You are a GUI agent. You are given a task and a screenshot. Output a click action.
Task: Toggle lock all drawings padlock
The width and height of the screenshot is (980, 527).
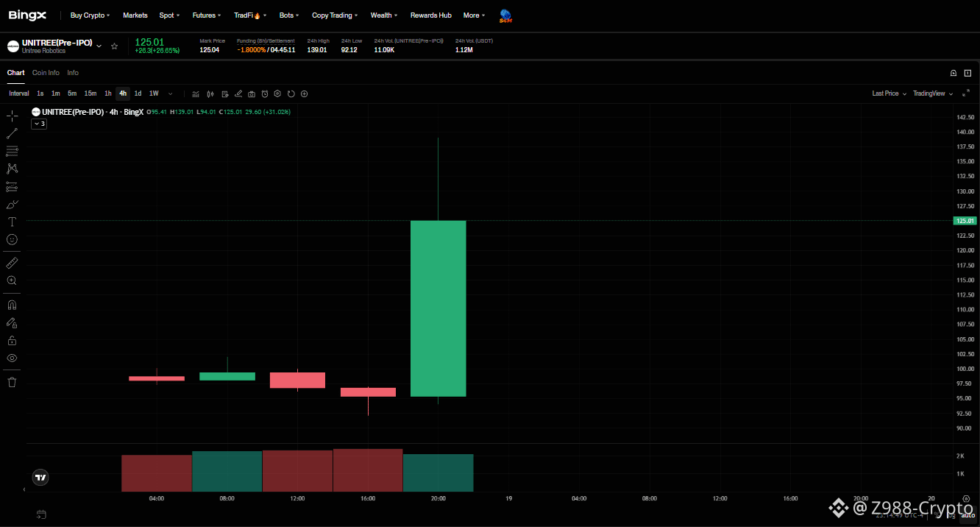pos(12,340)
